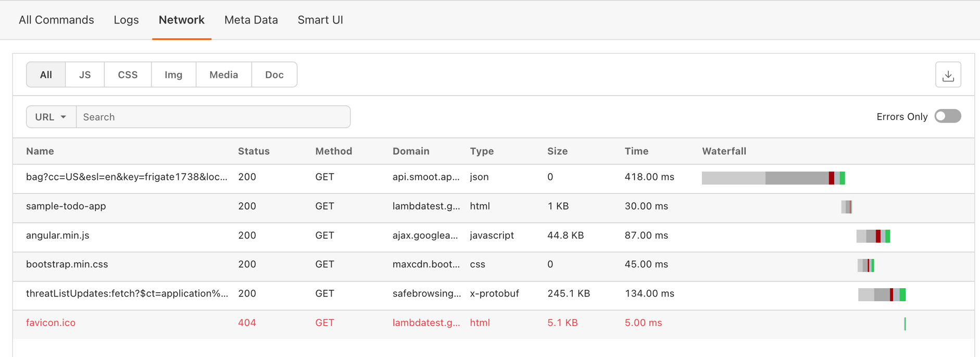The height and width of the screenshot is (357, 980).
Task: Show only Media requests
Action: 223,75
